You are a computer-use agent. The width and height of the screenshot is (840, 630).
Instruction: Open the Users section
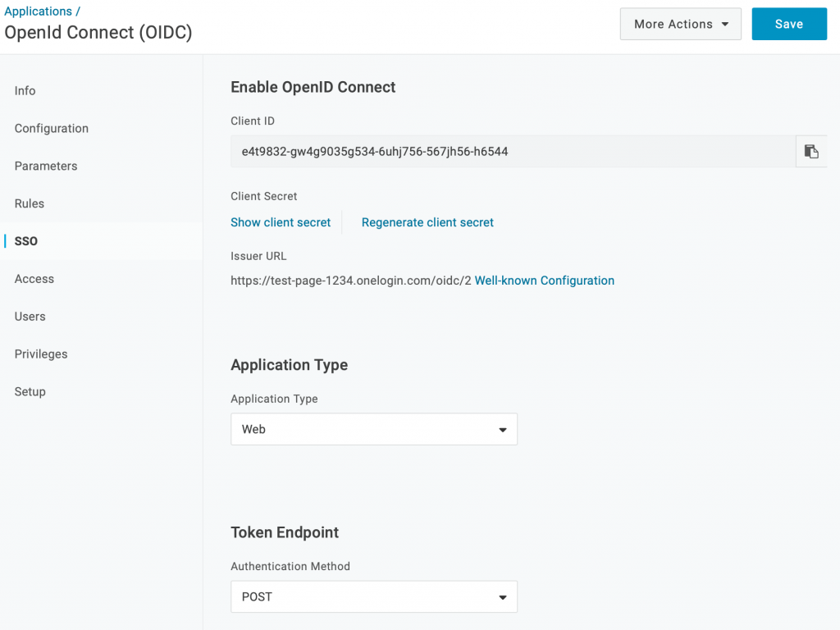click(x=30, y=316)
